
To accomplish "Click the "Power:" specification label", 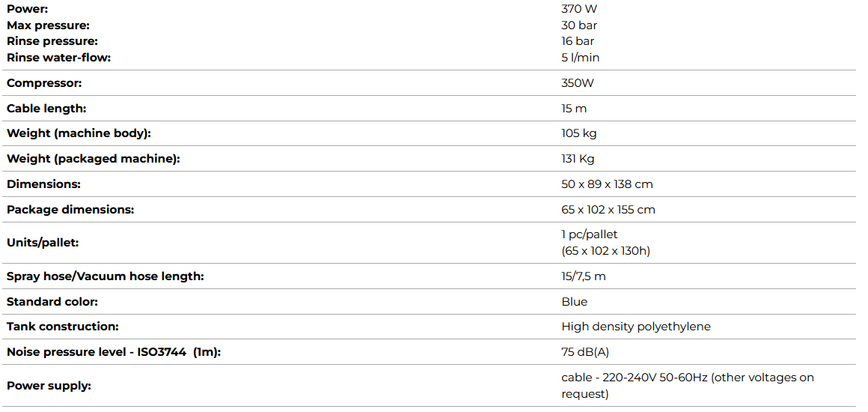I will click(27, 9).
